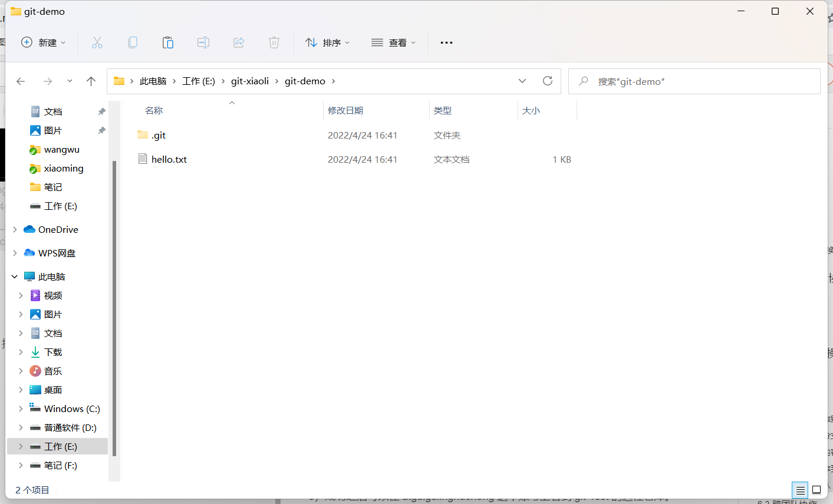
Task: Open the wangwu folder in sidebar
Action: 61,149
